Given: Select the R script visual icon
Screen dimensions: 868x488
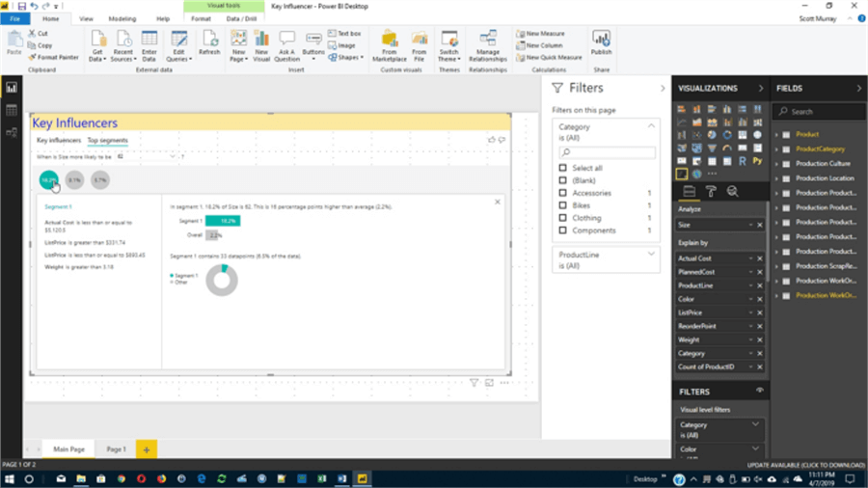Looking at the screenshot, I should click(x=743, y=161).
